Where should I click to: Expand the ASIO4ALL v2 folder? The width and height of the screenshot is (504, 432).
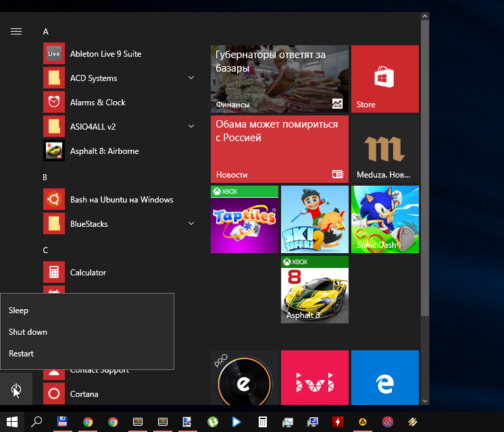(191, 127)
